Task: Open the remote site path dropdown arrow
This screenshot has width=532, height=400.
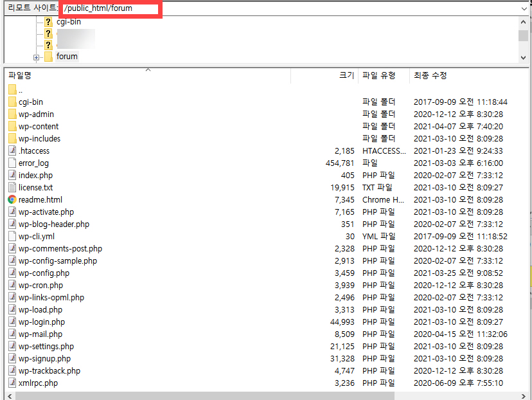Action: pos(524,8)
